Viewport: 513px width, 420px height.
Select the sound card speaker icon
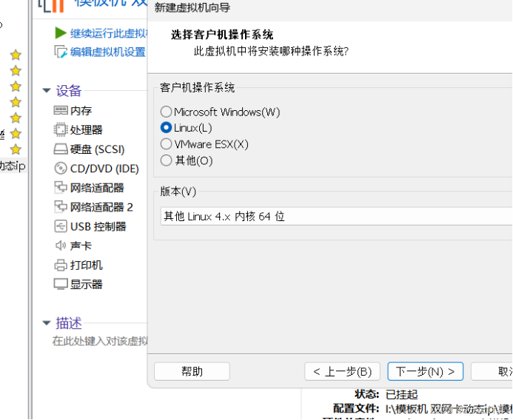[x=61, y=245]
